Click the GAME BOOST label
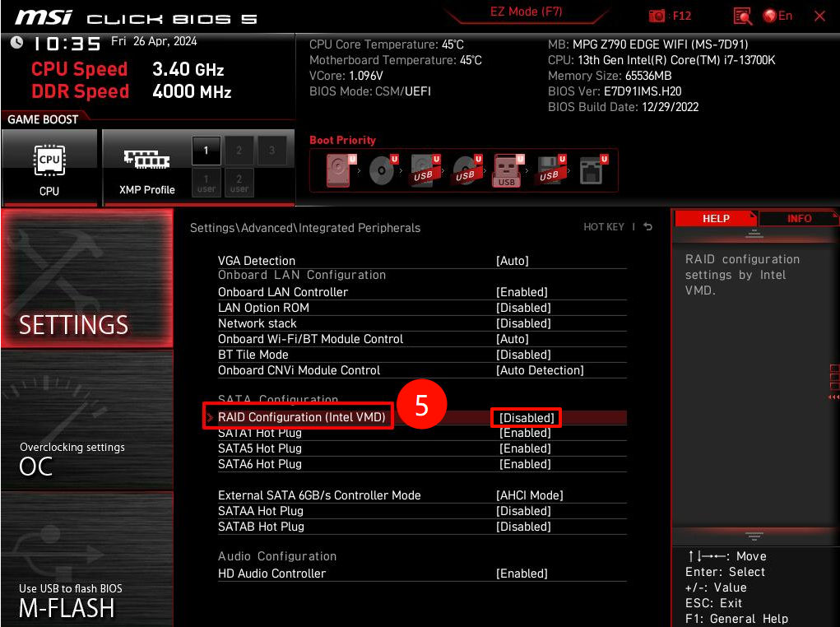Screen dimensions: 840x627 [43, 119]
